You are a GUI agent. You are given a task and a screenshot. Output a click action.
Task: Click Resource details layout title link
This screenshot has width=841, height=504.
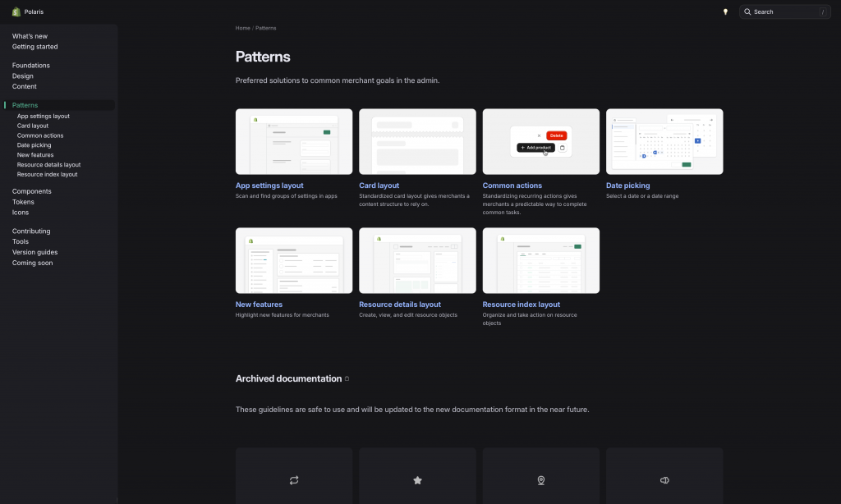pyautogui.click(x=400, y=305)
